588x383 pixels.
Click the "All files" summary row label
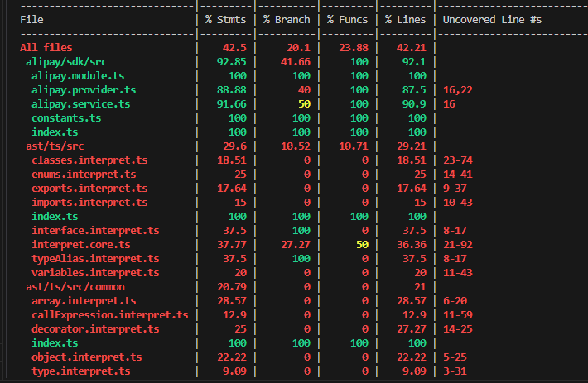coord(46,47)
